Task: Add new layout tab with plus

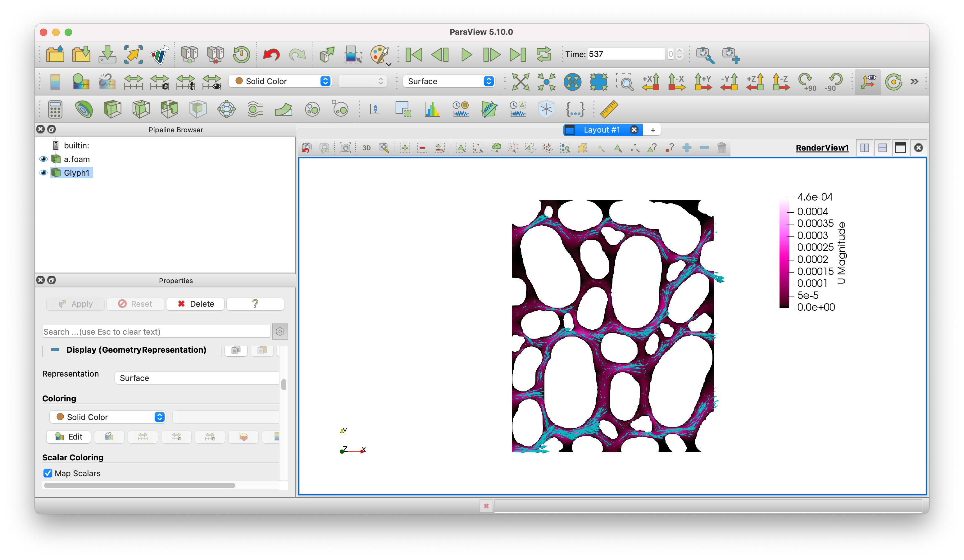Action: 653,130
